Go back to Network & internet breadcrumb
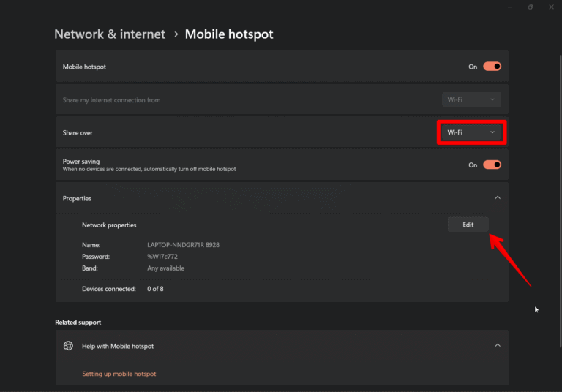 [x=110, y=34]
